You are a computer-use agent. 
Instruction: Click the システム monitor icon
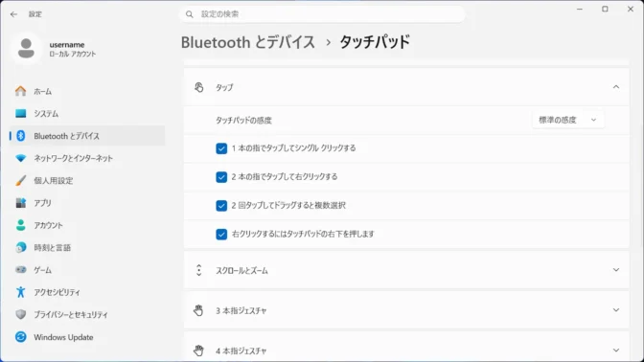[x=20, y=113]
